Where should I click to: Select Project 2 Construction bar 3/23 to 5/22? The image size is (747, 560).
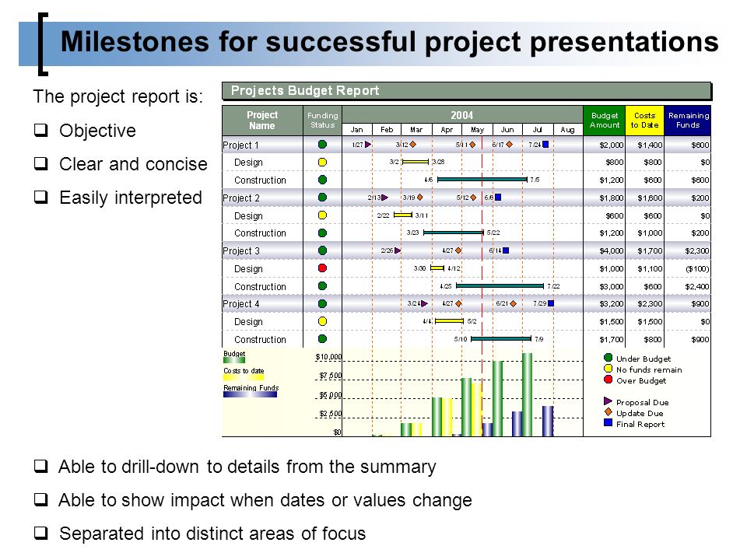tap(454, 233)
